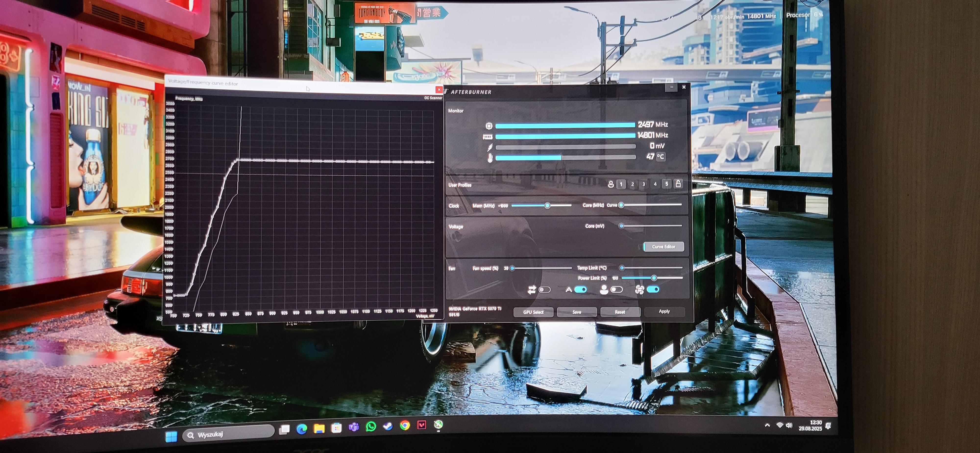Switch to user profile 5

click(666, 184)
